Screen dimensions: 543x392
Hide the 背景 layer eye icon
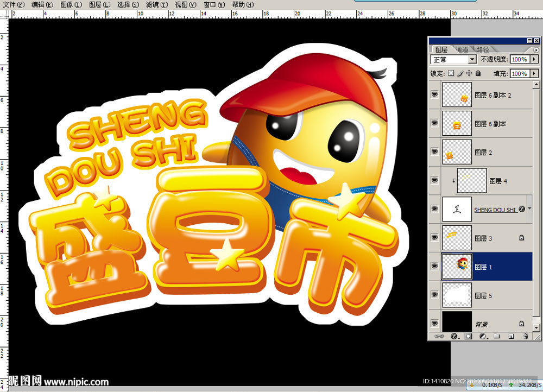pos(434,324)
